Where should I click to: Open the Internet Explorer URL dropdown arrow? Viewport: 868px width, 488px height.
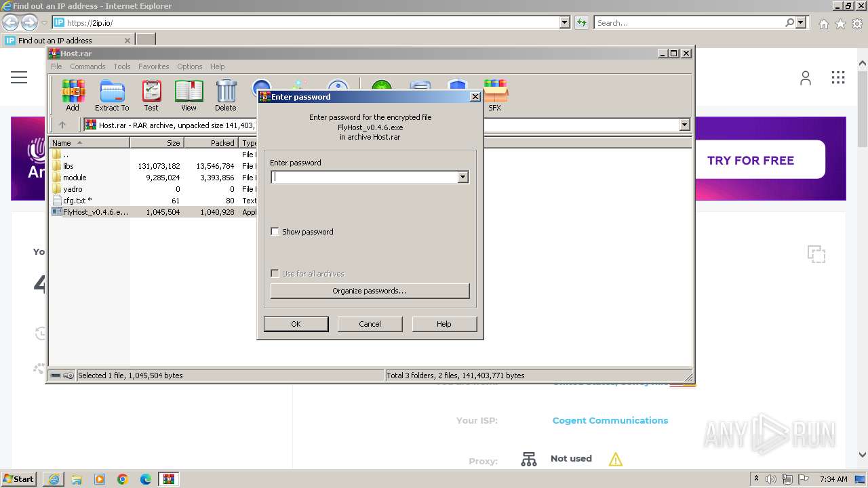pyautogui.click(x=564, y=23)
